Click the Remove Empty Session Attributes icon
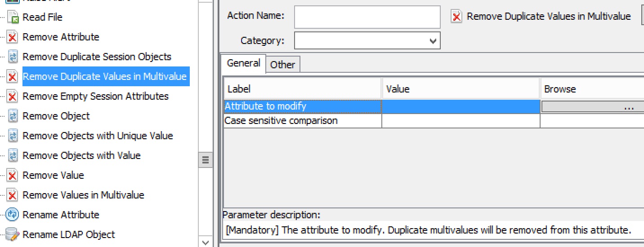The width and height of the screenshot is (644, 247). coord(13,97)
